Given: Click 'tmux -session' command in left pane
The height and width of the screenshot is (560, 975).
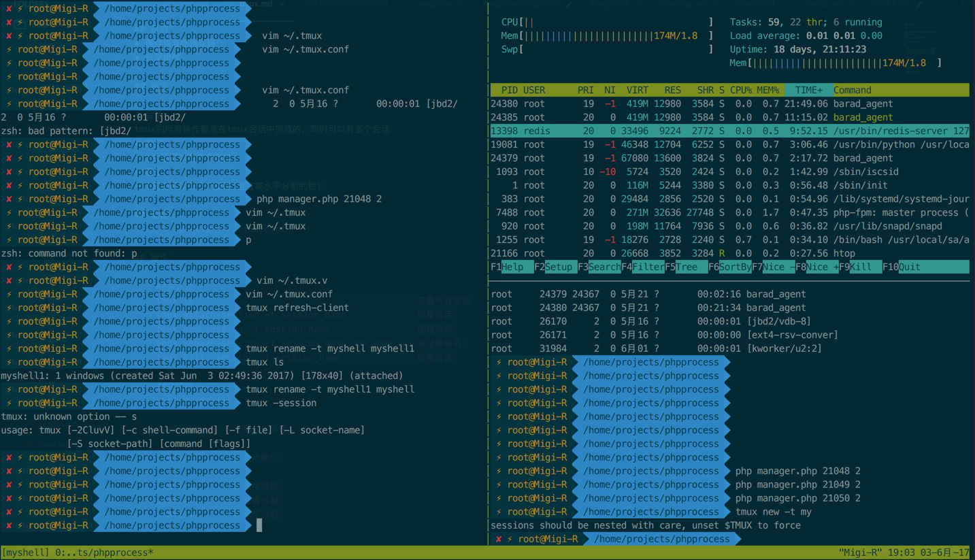Looking at the screenshot, I should pos(281,403).
